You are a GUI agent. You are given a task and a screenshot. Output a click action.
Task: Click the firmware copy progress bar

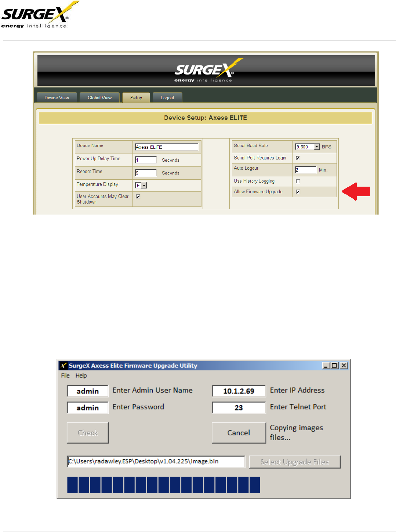164,485
